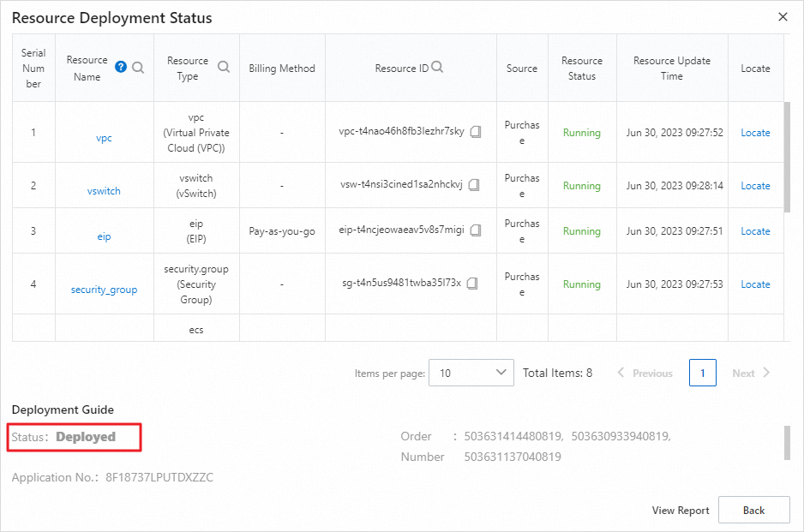Image resolution: width=804 pixels, height=532 pixels.
Task: Locate the eip resource
Action: coord(755,231)
